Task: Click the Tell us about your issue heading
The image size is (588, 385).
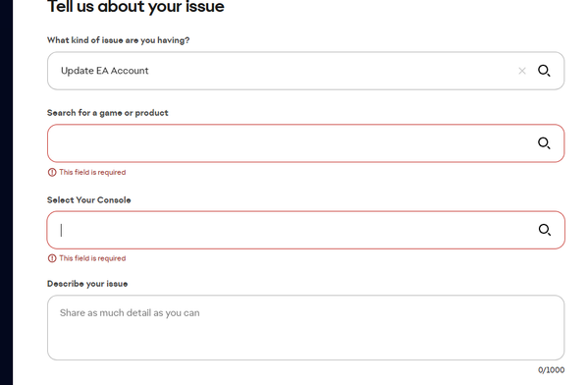Action: [135, 6]
